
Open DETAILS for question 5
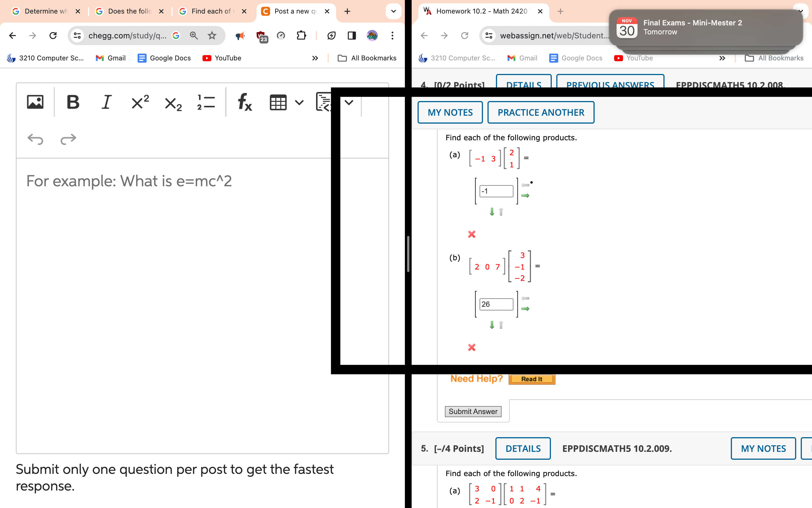click(523, 448)
